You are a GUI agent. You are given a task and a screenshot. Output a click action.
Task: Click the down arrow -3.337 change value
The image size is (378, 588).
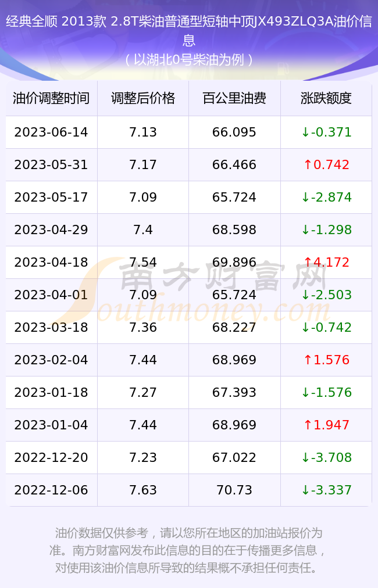[x=326, y=490]
